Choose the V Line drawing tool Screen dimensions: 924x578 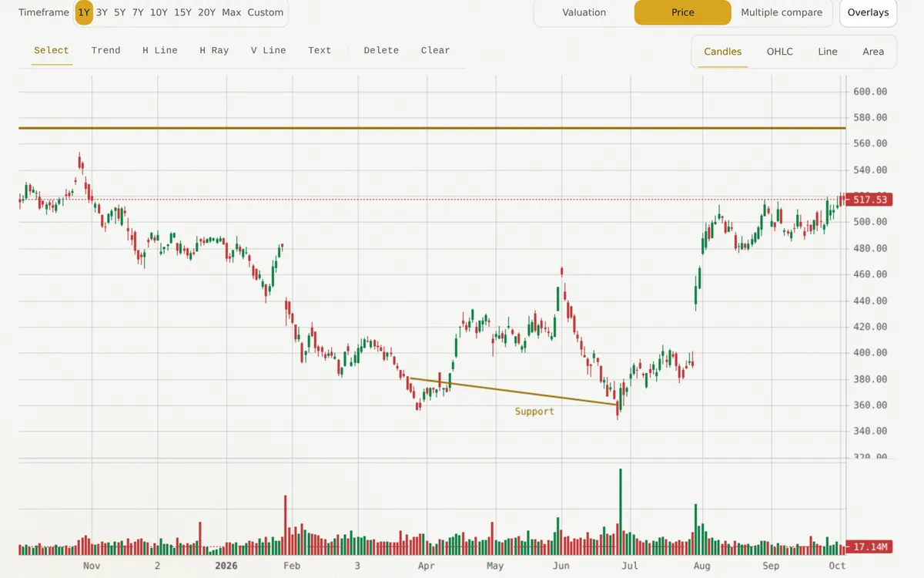268,50
